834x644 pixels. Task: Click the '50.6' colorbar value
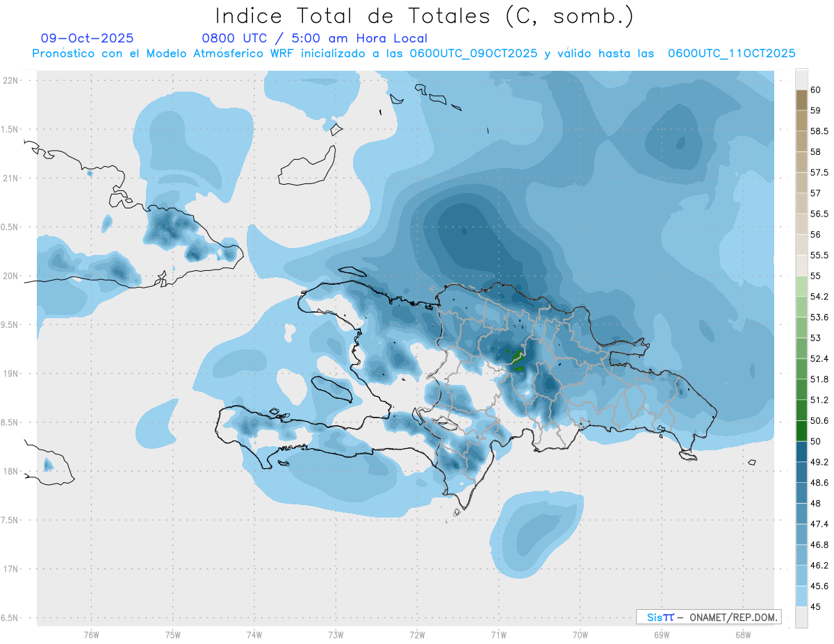coord(820,420)
